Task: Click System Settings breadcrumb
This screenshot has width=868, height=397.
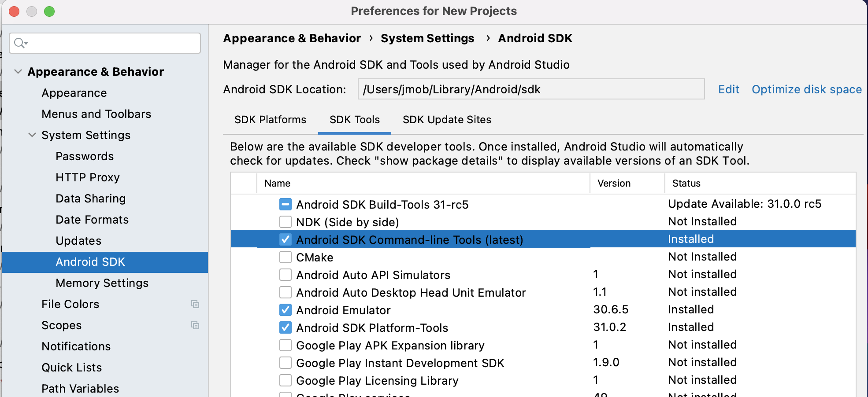Action: [x=427, y=38]
